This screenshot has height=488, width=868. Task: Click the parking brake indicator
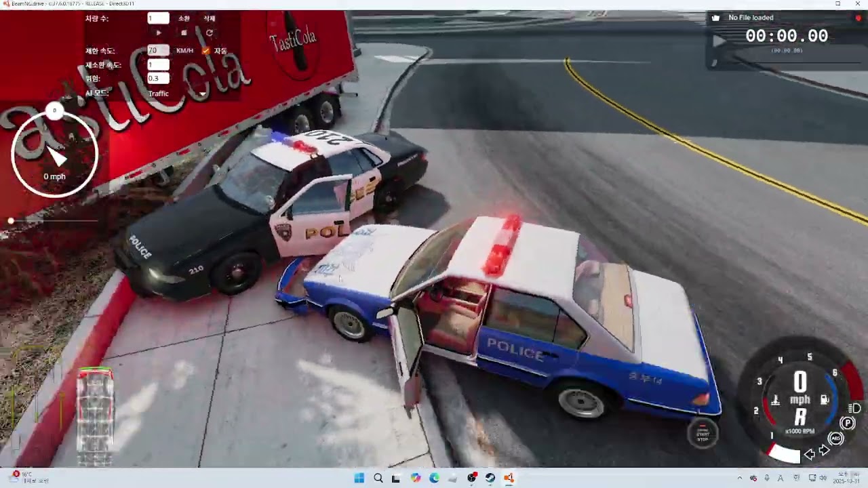tap(847, 424)
